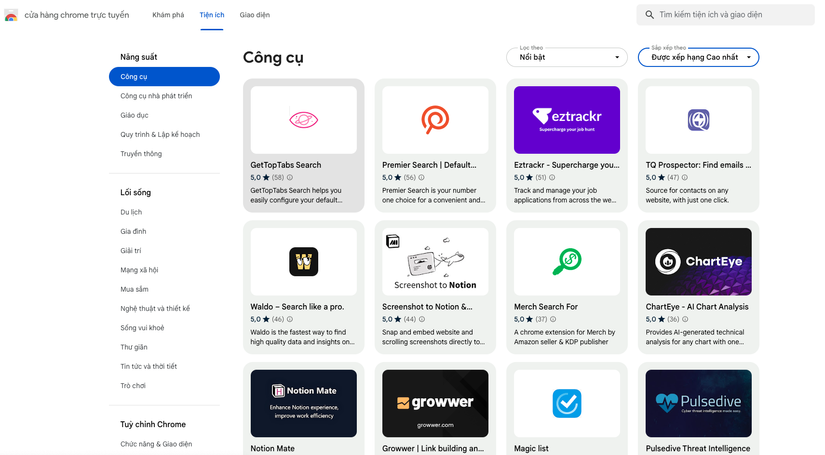Click the 'GetTopTabs Search' title
The image size is (825, 455).
tap(286, 165)
